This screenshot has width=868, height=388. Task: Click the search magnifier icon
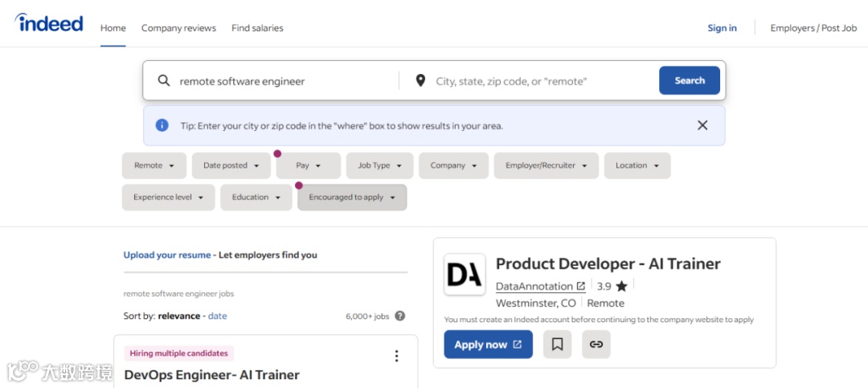pos(164,81)
